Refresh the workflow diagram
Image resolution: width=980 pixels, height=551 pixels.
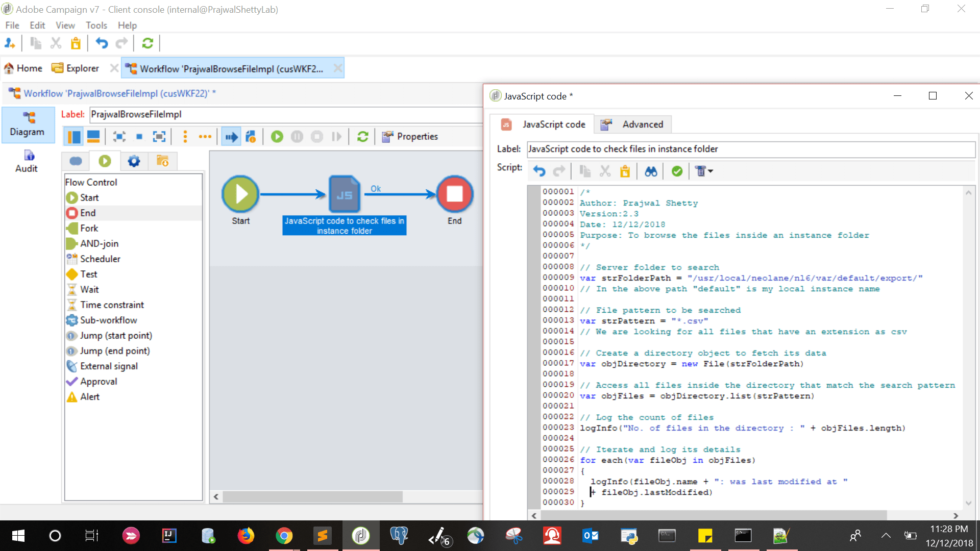point(362,136)
